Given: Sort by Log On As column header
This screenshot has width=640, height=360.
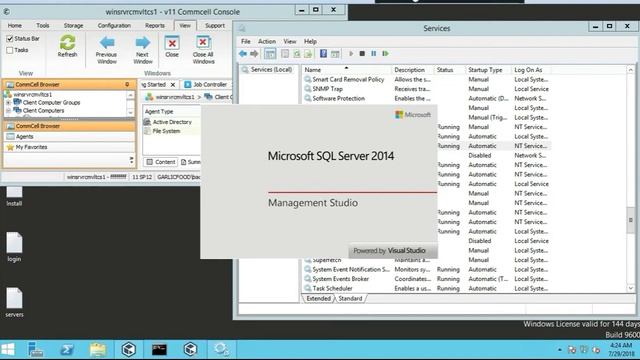Looking at the screenshot, I should coord(531,70).
